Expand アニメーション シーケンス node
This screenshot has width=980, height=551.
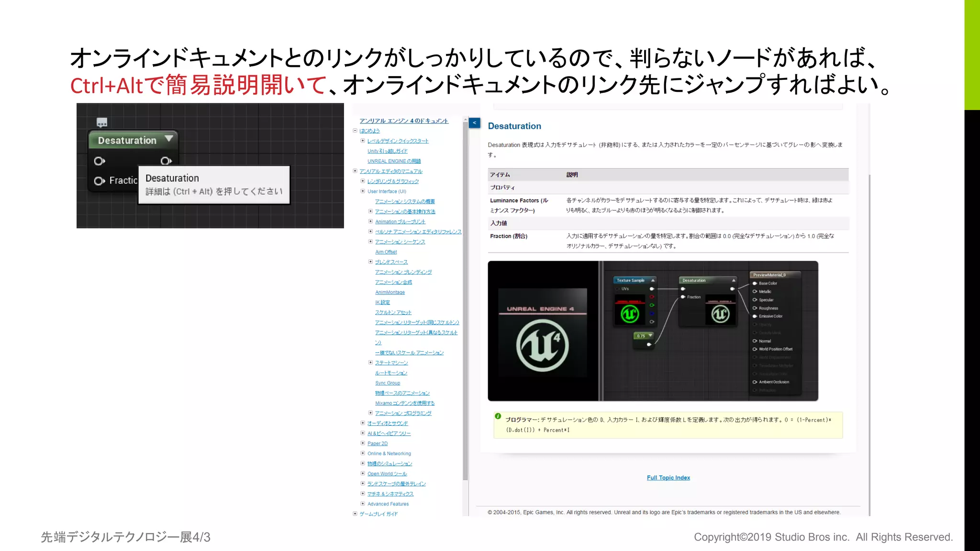click(370, 241)
